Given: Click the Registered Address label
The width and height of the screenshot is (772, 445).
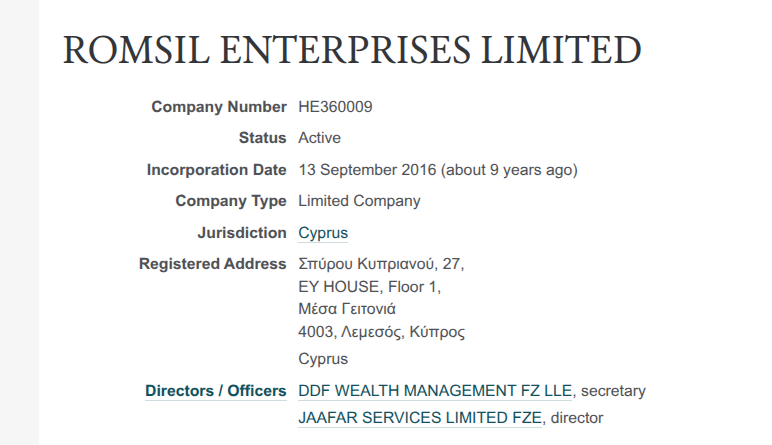Looking at the screenshot, I should (x=212, y=264).
